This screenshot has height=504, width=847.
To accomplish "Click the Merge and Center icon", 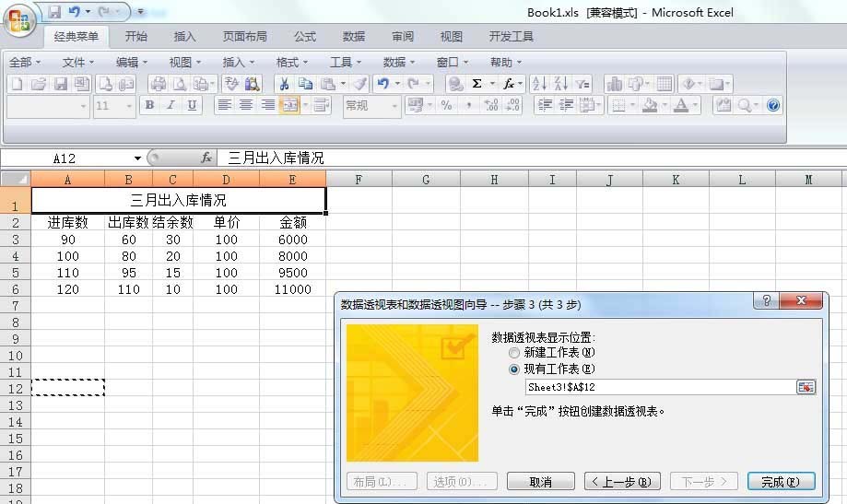I will pos(290,105).
